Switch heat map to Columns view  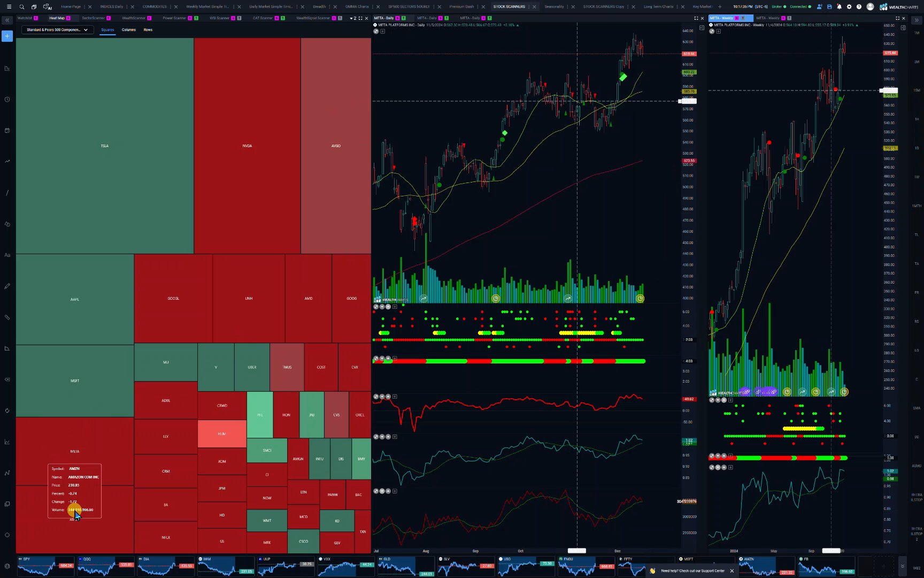click(x=129, y=30)
